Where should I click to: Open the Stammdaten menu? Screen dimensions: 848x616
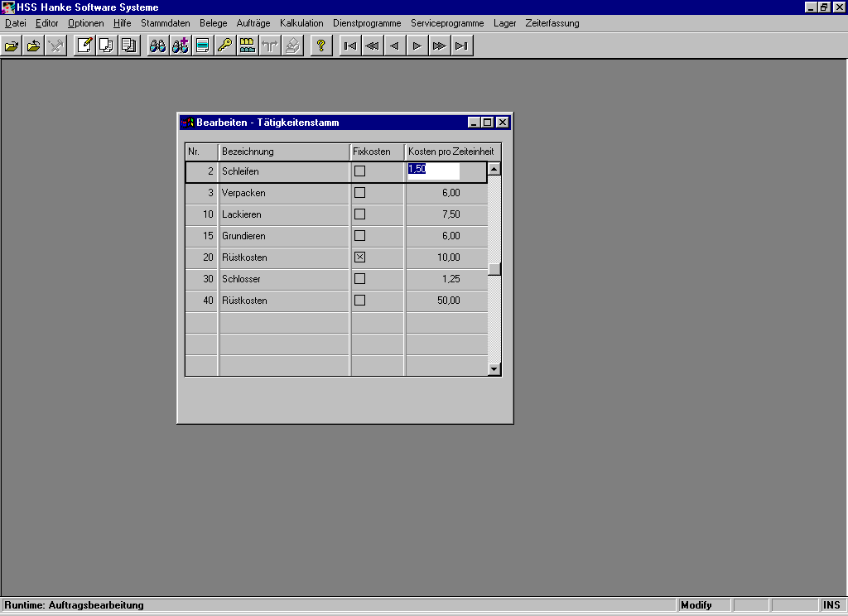(x=166, y=23)
